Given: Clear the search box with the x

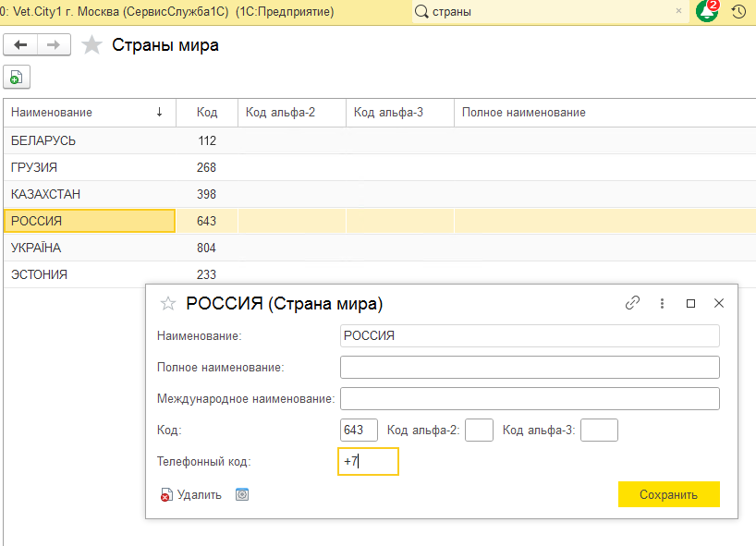Looking at the screenshot, I should click(x=678, y=12).
